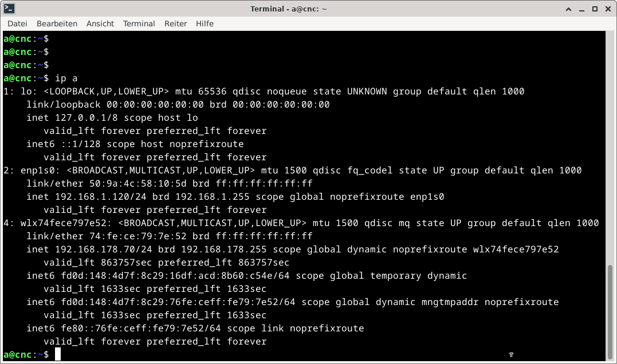The width and height of the screenshot is (617, 364).
Task: Maximize the terminal window
Action: click(x=595, y=9)
